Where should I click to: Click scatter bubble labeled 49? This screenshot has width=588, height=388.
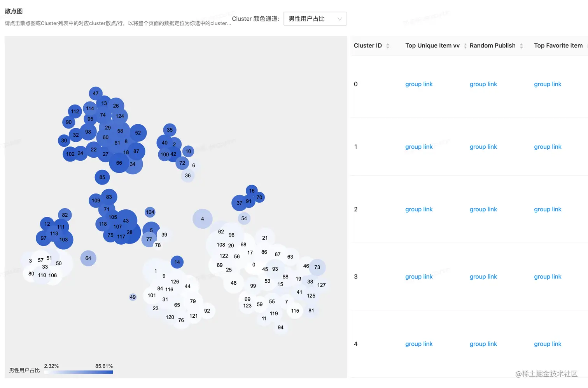133,297
